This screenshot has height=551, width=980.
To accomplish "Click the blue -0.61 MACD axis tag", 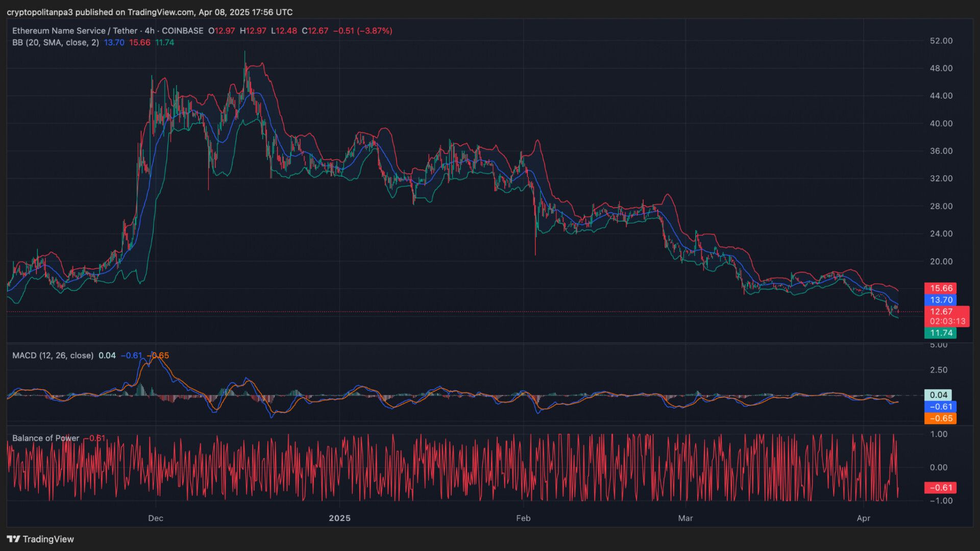I will [941, 407].
